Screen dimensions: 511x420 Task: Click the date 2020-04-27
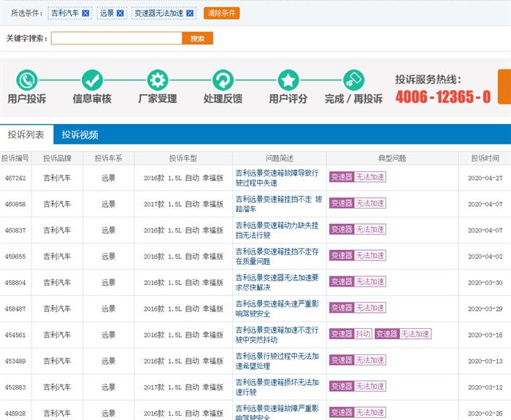485,178
